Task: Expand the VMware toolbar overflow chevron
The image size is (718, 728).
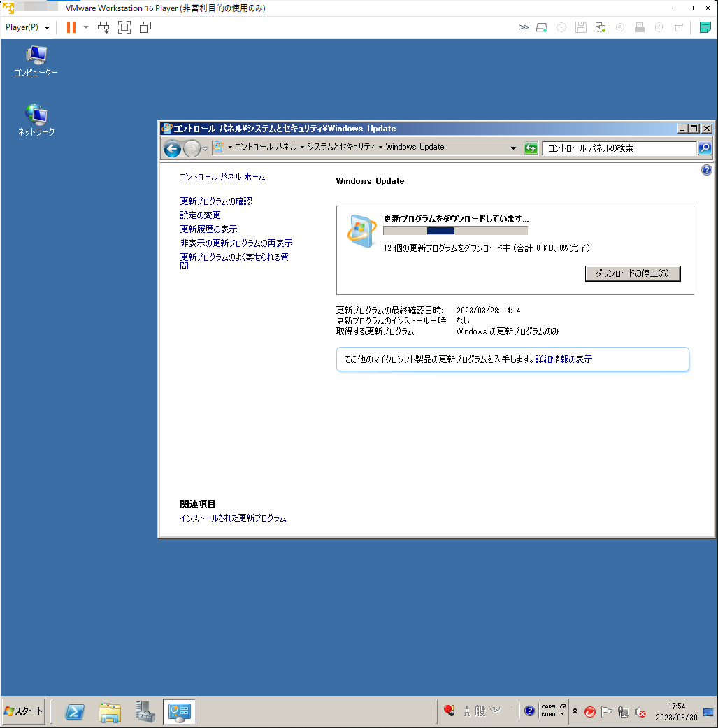Action: point(524,27)
